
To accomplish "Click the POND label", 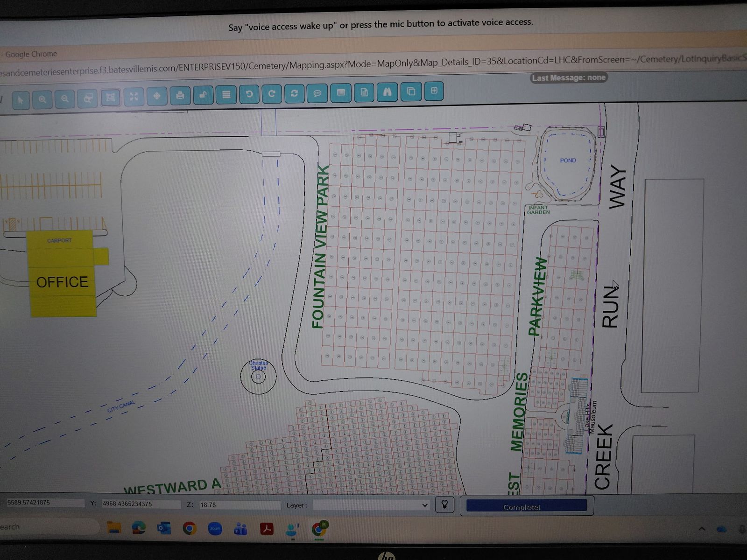I will coord(568,160).
